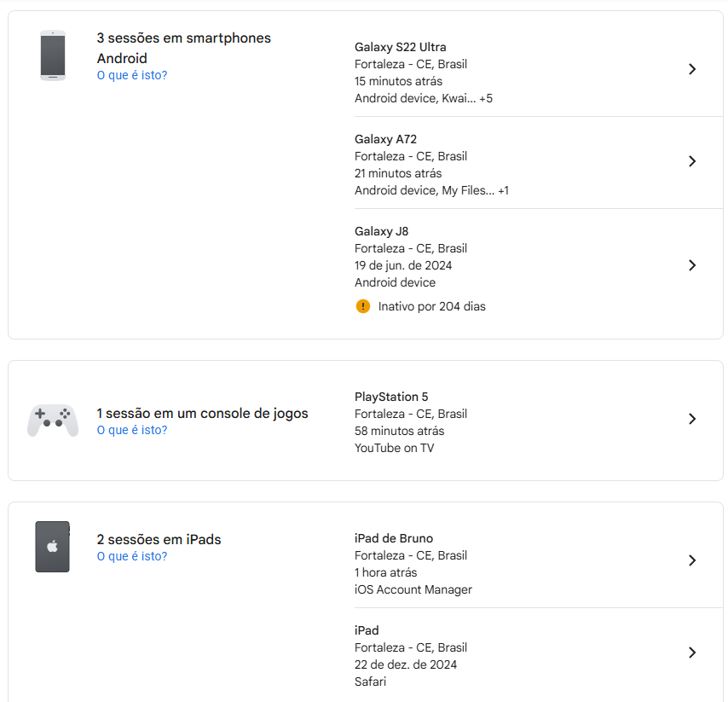Open 'O que é isto?' under iPads

pos(132,556)
